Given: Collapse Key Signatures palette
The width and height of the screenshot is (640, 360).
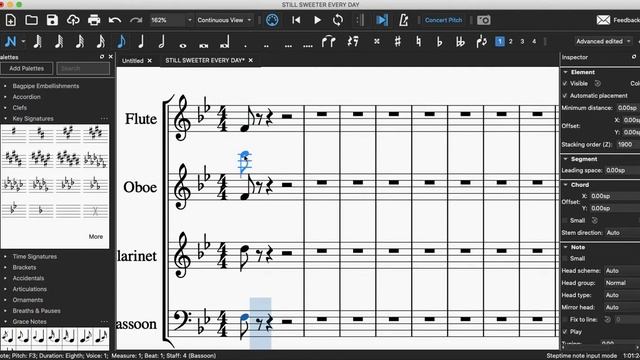Looking at the screenshot, I should [33, 119].
